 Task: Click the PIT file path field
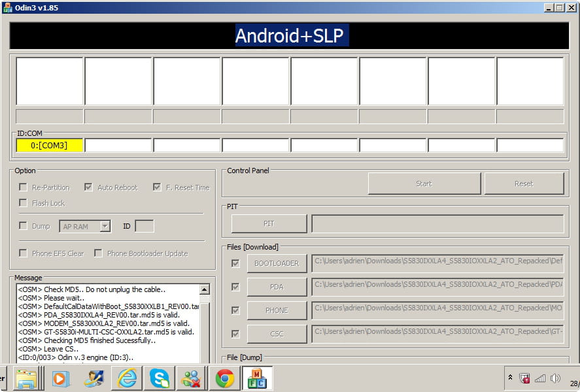[437, 223]
